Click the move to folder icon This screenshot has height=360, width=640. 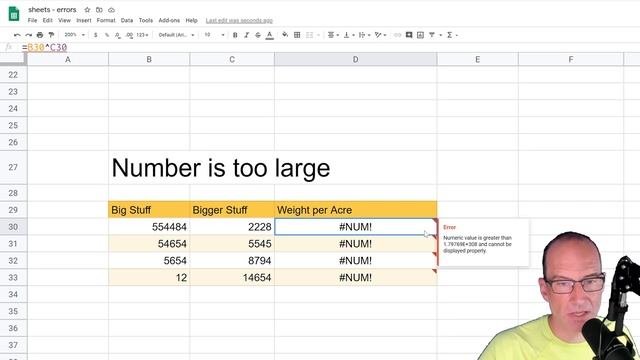(x=99, y=9)
